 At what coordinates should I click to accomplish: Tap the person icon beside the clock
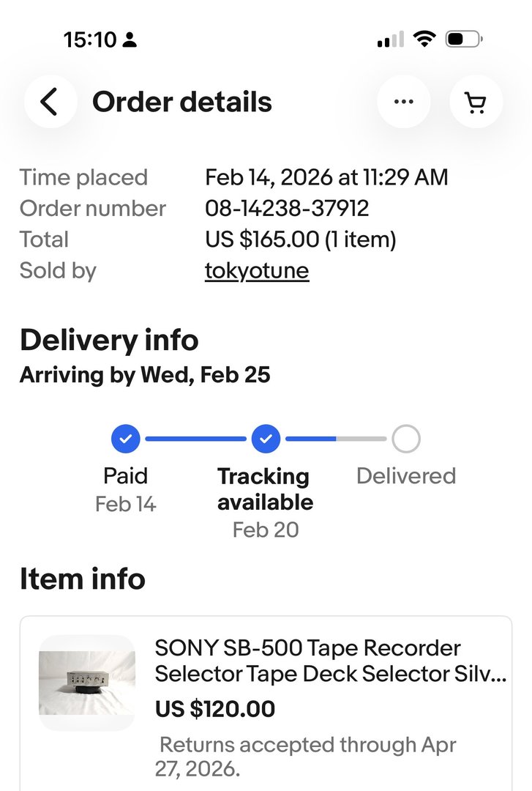(x=130, y=40)
